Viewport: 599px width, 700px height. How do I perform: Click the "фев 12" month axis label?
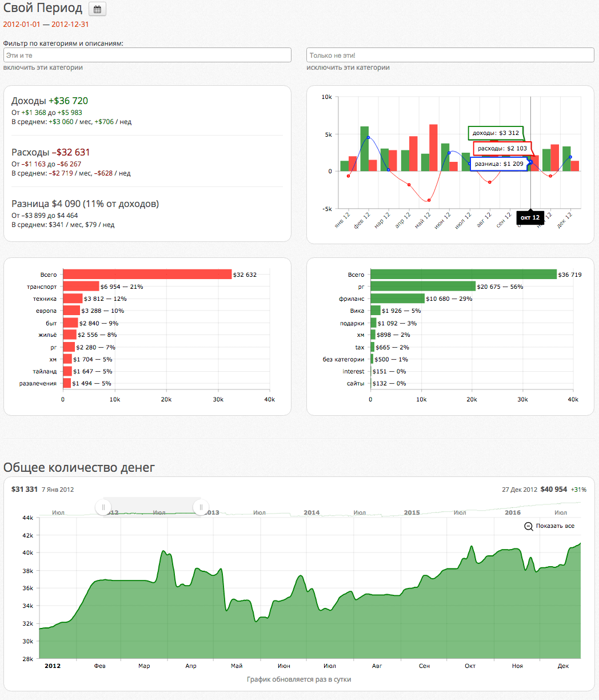[362, 220]
